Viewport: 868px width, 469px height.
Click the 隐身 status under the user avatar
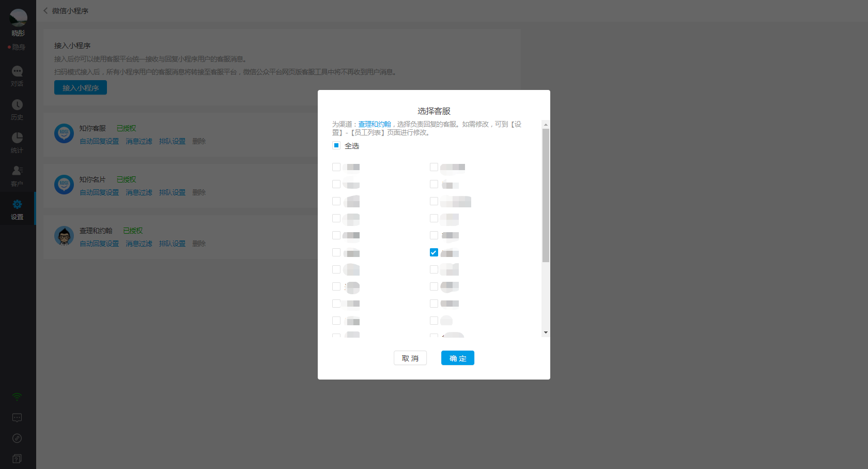(x=18, y=47)
